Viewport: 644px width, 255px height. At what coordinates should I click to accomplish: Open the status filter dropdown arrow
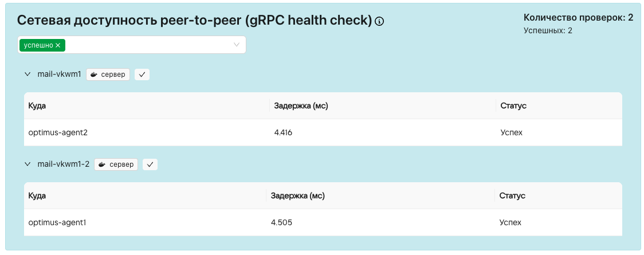click(237, 45)
